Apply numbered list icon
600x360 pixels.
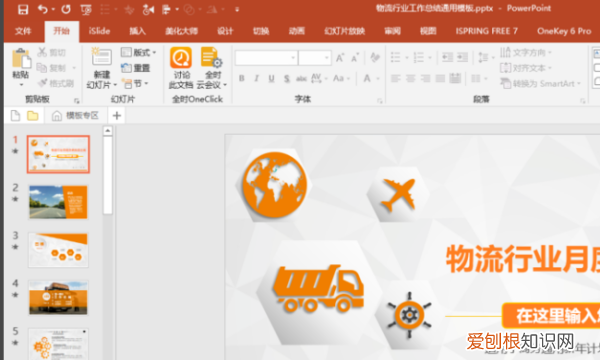tap(419, 58)
